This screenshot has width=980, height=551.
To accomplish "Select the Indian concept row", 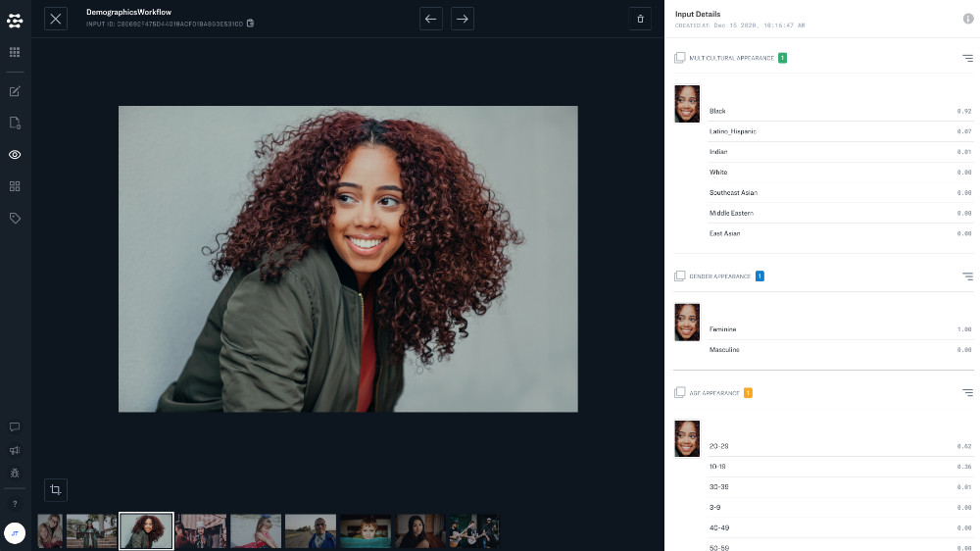I will [840, 151].
